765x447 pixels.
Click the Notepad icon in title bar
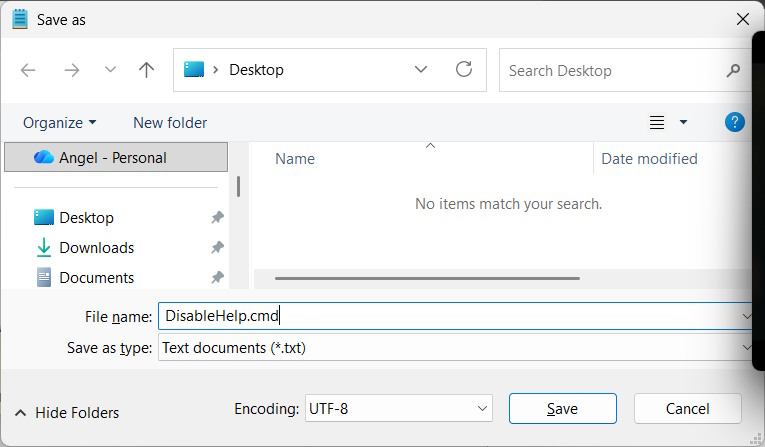point(20,20)
